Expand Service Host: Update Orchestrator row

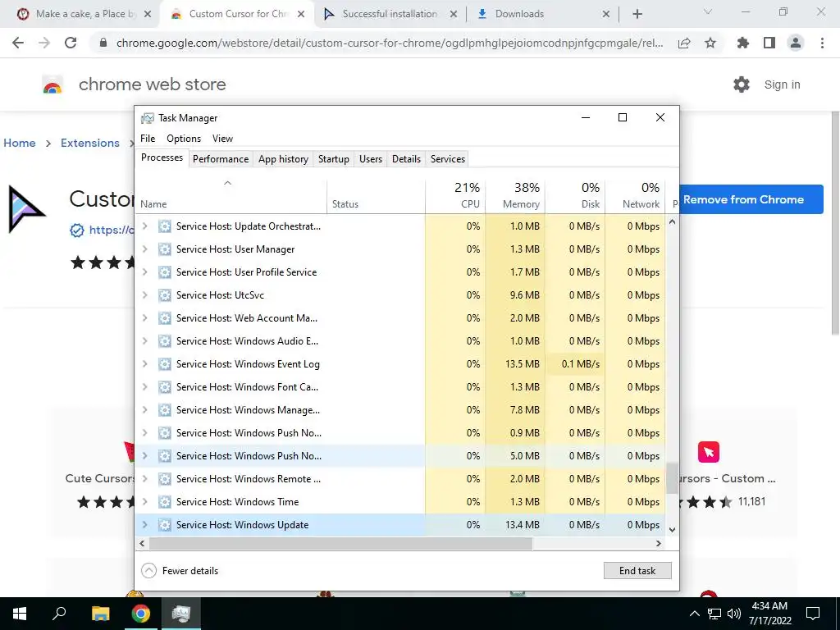(144, 226)
